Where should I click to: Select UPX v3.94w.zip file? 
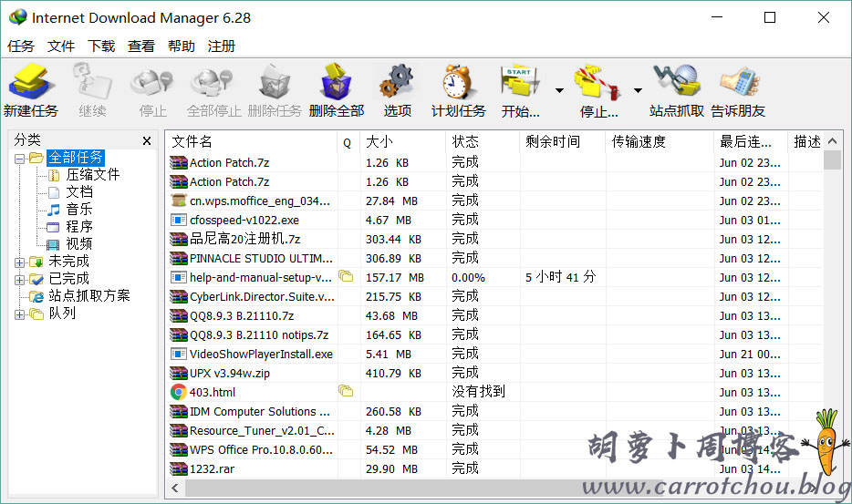[229, 373]
